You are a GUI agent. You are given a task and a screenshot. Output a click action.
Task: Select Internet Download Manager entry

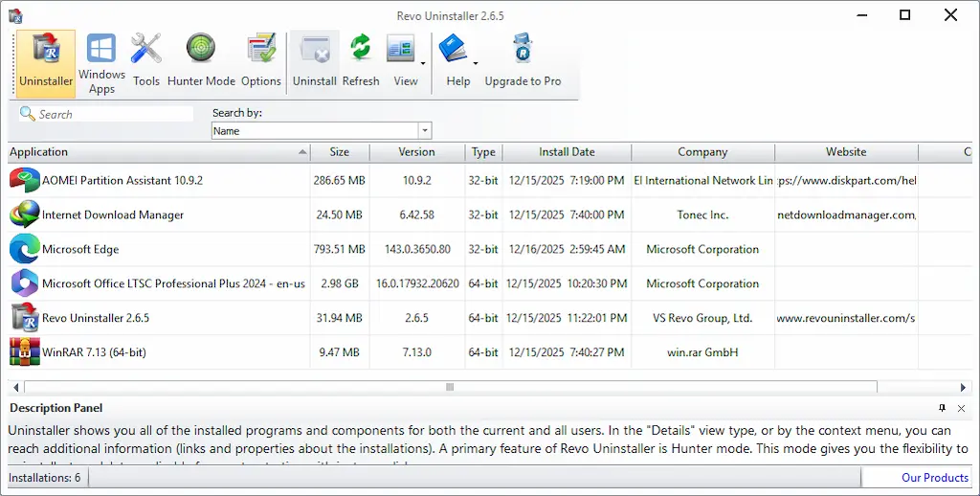(113, 214)
